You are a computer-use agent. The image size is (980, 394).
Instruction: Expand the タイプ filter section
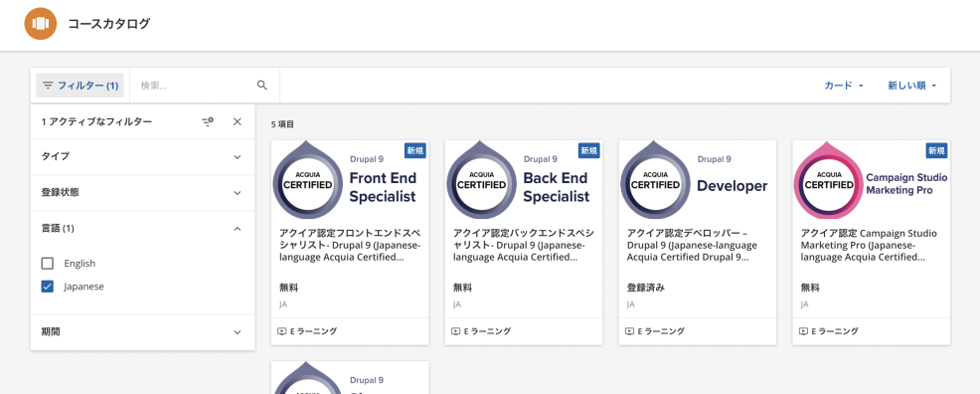142,157
